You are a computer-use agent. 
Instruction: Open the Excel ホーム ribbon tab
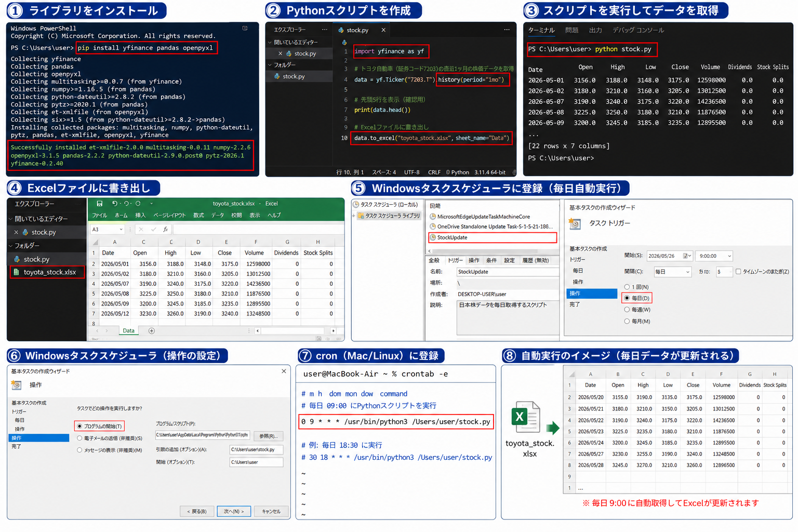pyautogui.click(x=121, y=215)
